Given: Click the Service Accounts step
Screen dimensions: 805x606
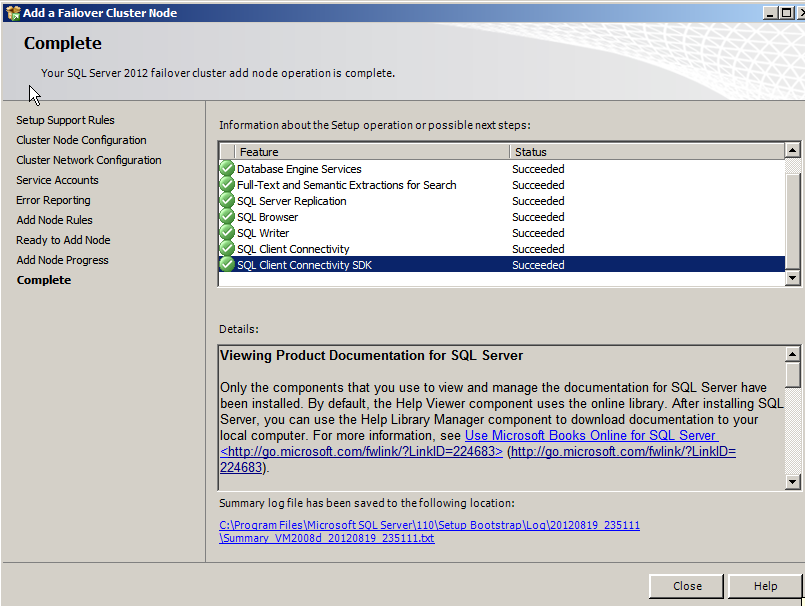Looking at the screenshot, I should point(57,180).
